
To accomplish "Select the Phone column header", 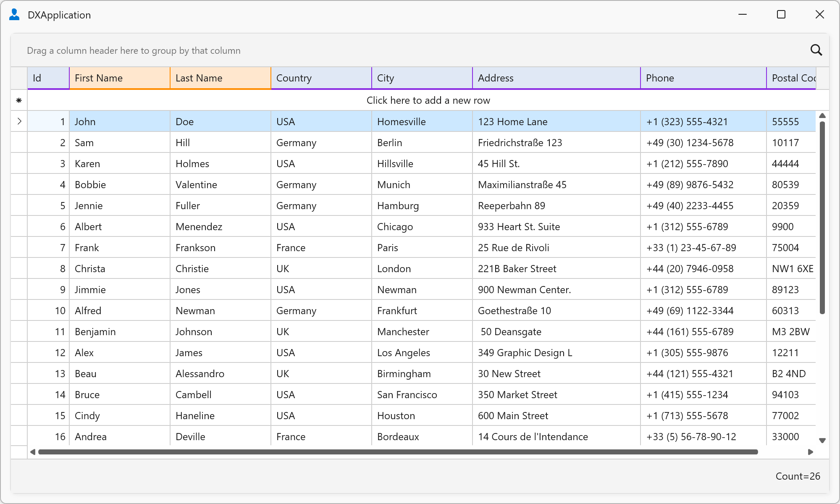I will 703,78.
